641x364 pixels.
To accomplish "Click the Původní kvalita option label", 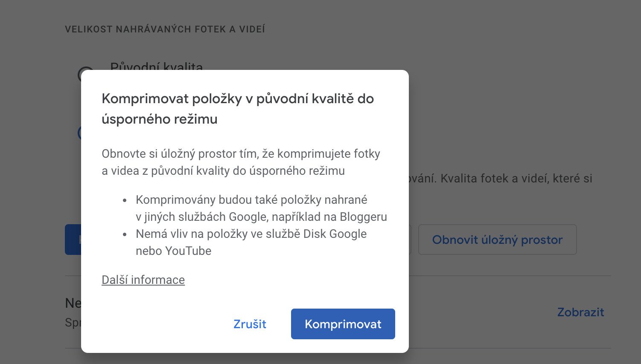I will pyautogui.click(x=156, y=67).
